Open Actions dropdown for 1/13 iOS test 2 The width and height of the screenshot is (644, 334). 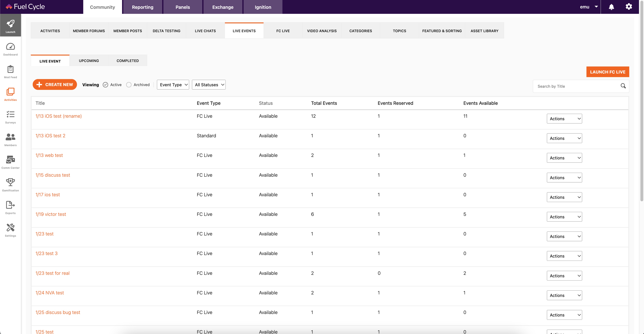pos(564,138)
